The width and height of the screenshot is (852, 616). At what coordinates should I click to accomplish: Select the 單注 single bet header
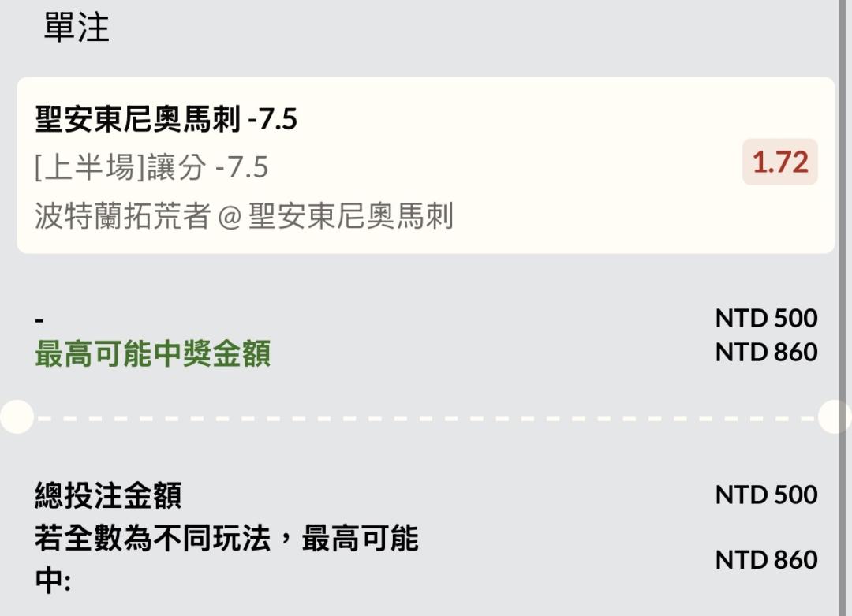(76, 28)
